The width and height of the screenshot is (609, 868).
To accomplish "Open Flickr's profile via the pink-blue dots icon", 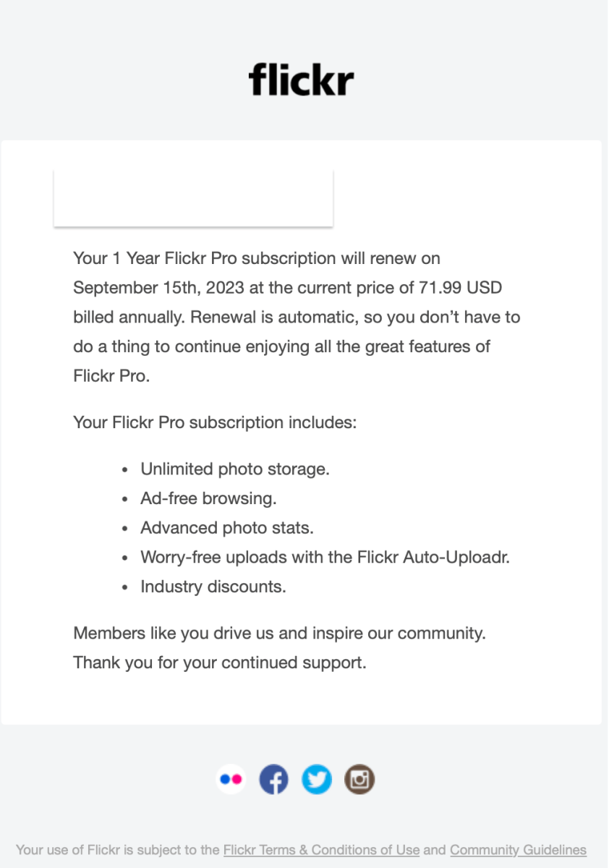I will pyautogui.click(x=231, y=780).
